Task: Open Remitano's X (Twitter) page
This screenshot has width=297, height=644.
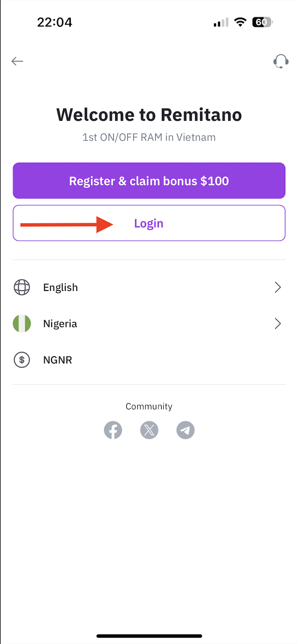Action: click(149, 430)
